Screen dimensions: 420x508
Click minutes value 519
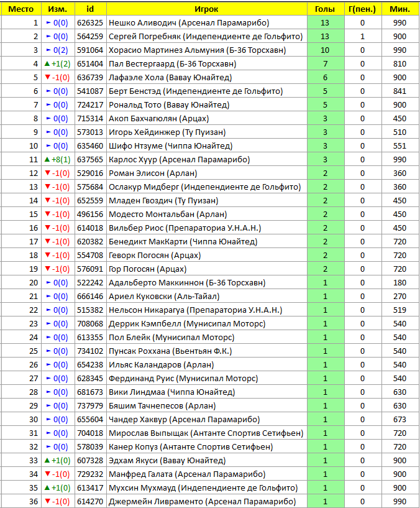click(x=400, y=310)
